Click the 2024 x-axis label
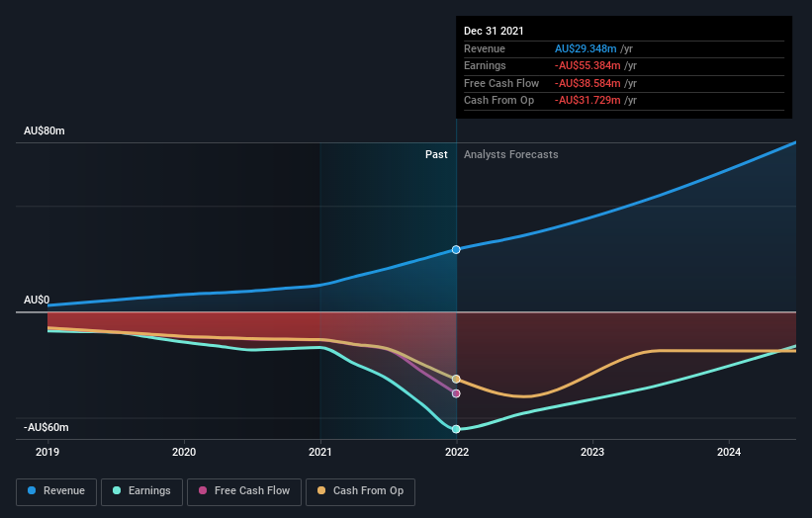This screenshot has width=812, height=518. pos(729,452)
